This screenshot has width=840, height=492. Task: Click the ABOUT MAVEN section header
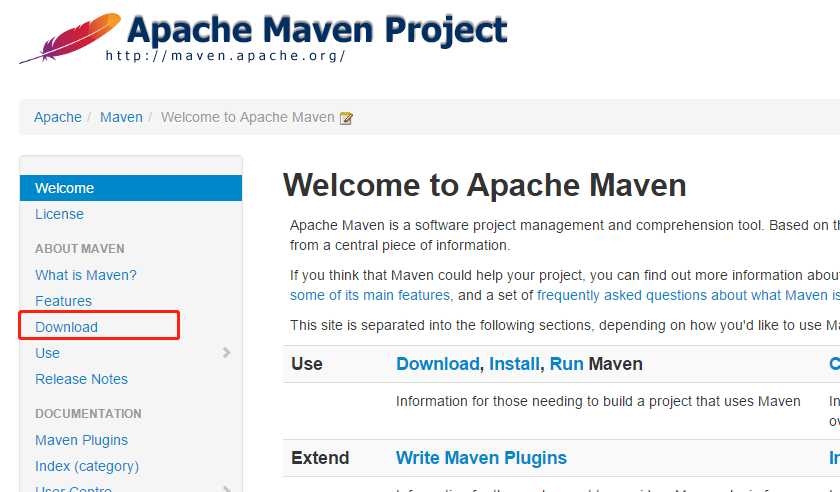80,249
